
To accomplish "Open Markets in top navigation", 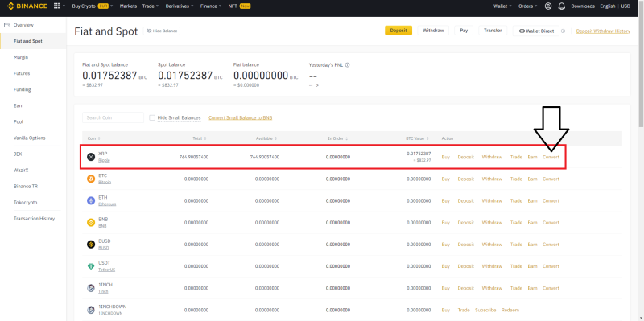I will coord(128,6).
